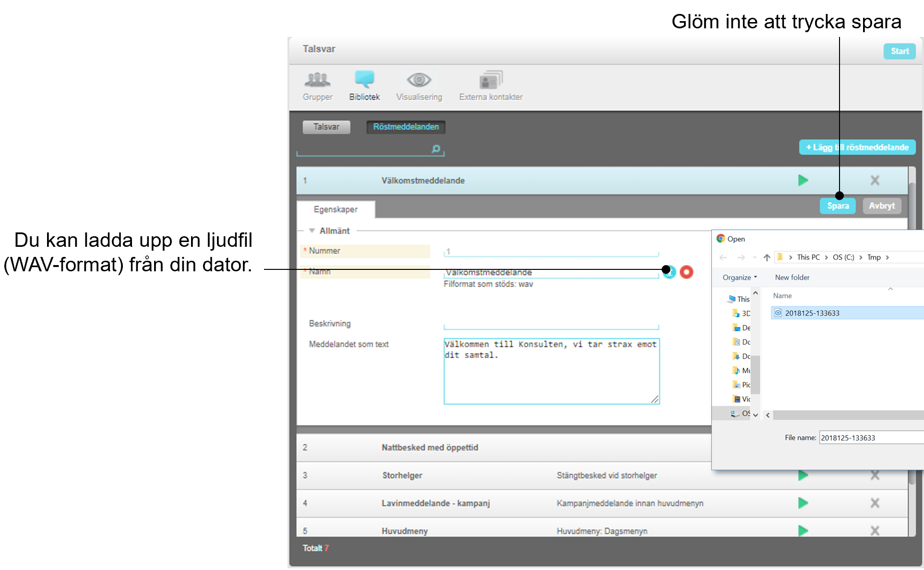Open the Organize dropdown
Viewport: 924px width, 570px height.
pyautogui.click(x=740, y=278)
